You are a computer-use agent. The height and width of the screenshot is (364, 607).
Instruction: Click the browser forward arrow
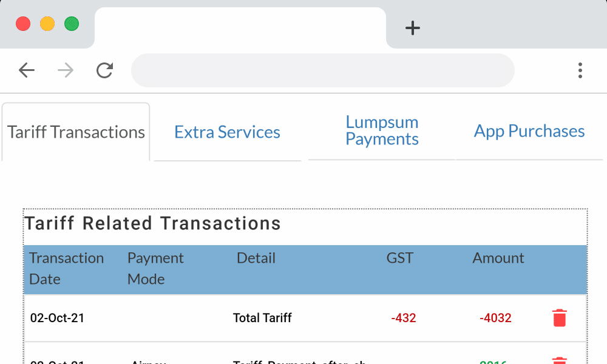point(65,70)
